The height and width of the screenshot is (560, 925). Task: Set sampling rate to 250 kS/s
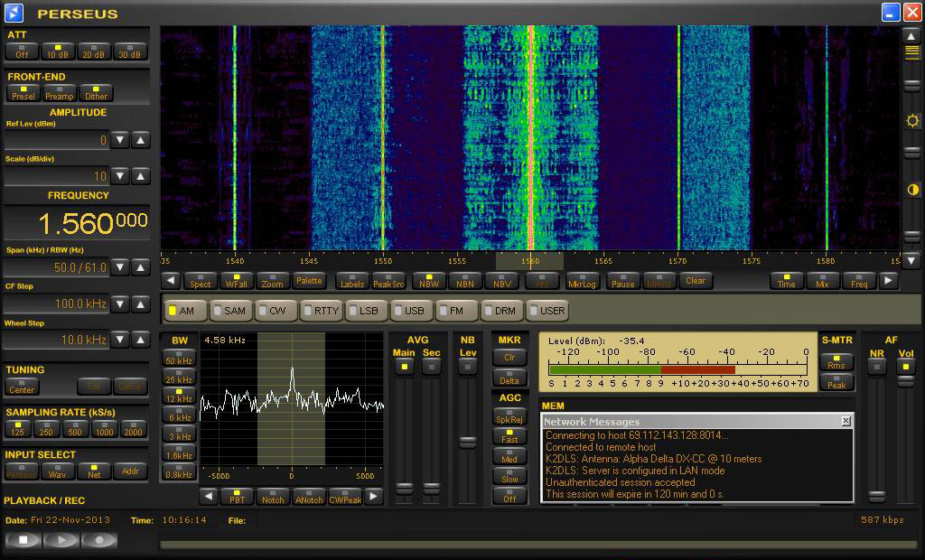[46, 429]
